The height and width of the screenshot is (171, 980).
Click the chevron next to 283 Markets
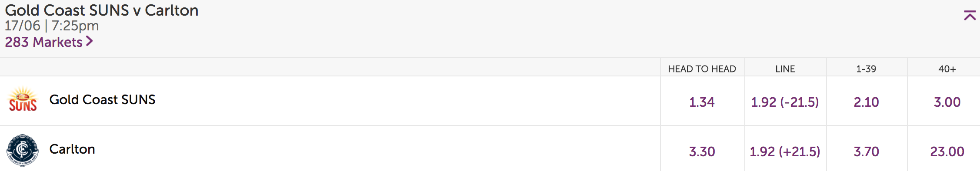pyautogui.click(x=89, y=41)
